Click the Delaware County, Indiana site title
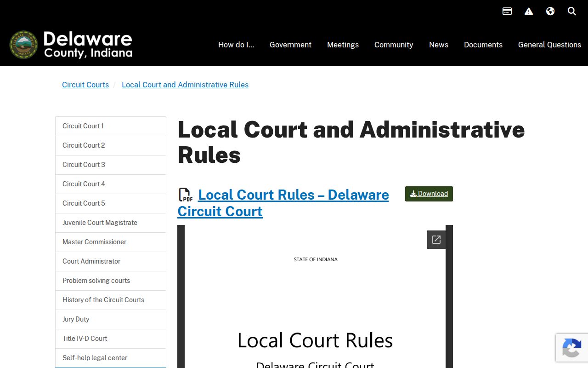588x368 pixels. [88, 45]
